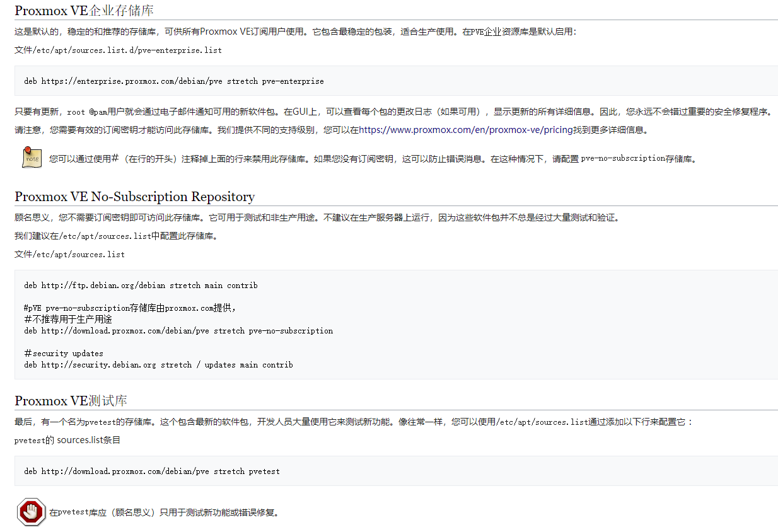Click the 这是默认的，稳定的 intro paragraph
This screenshot has height=532, width=778.
coord(296,32)
